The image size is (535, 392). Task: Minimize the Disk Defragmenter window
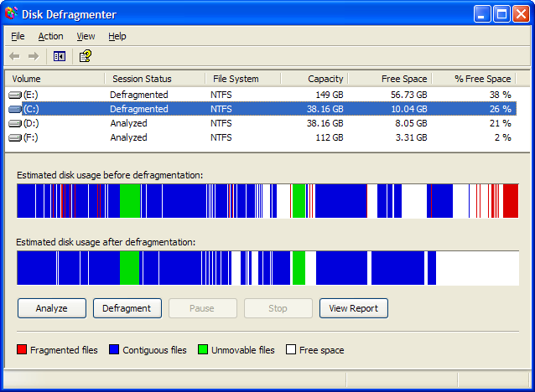(x=482, y=14)
